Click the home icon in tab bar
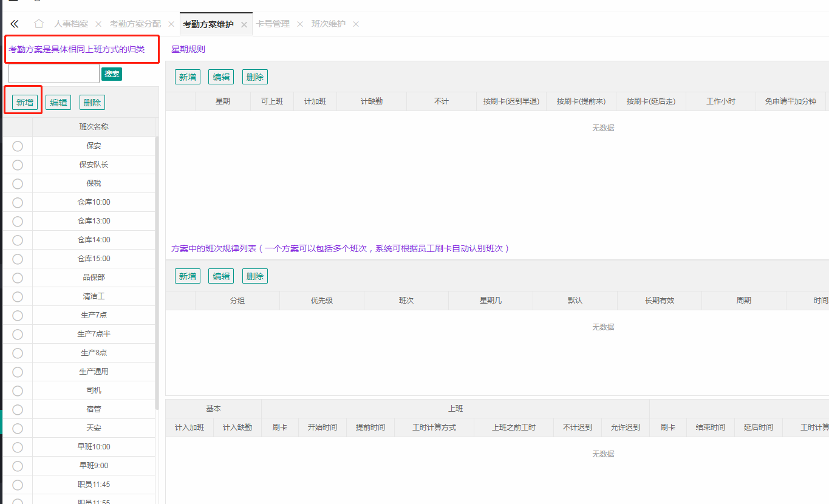Viewport: 829px width, 504px height. [x=39, y=24]
